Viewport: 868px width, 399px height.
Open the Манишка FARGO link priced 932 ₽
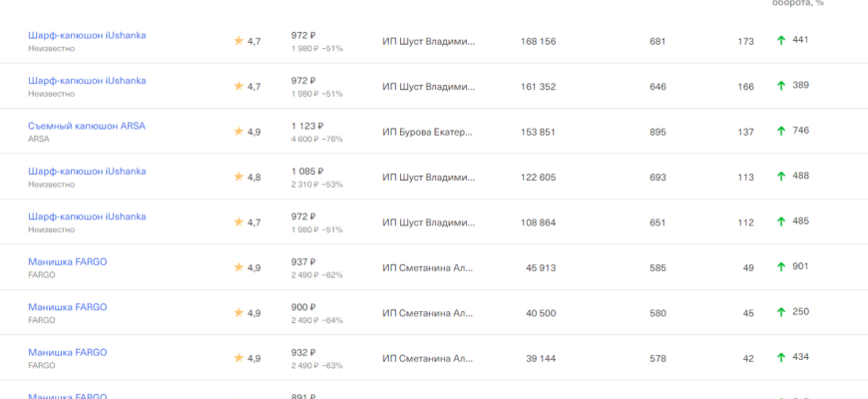click(67, 352)
